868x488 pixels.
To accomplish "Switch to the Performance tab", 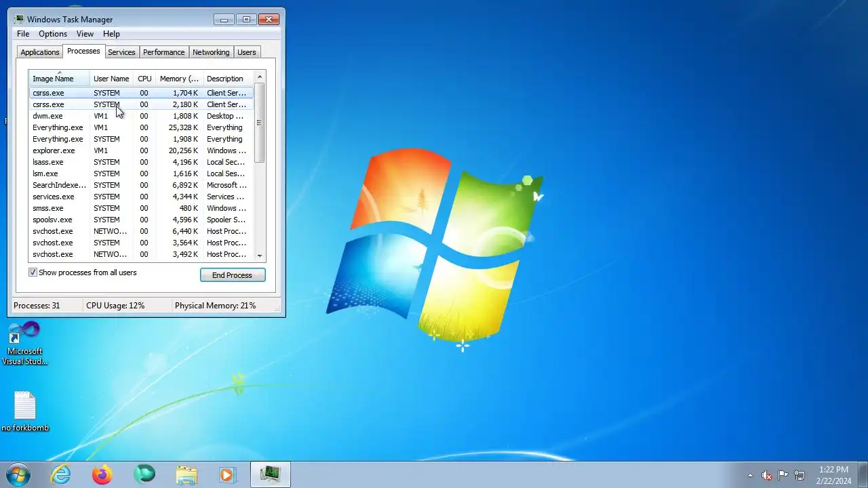I will (163, 52).
